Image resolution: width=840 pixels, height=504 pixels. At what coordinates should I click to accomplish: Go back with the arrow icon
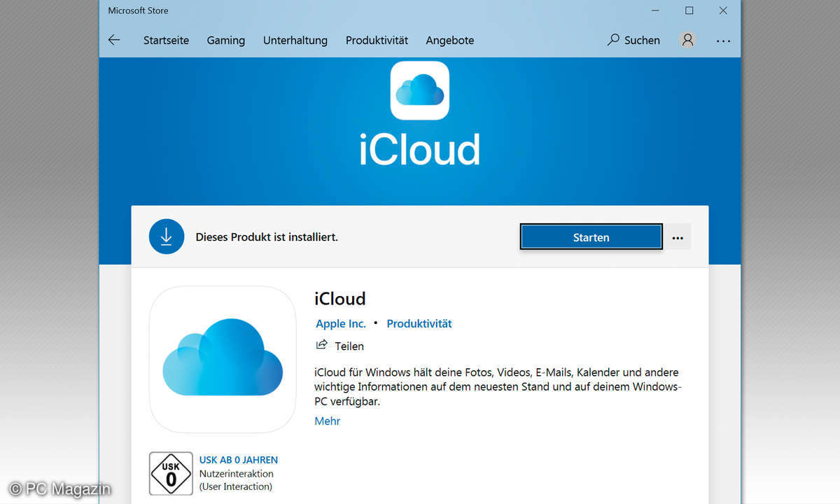[114, 40]
